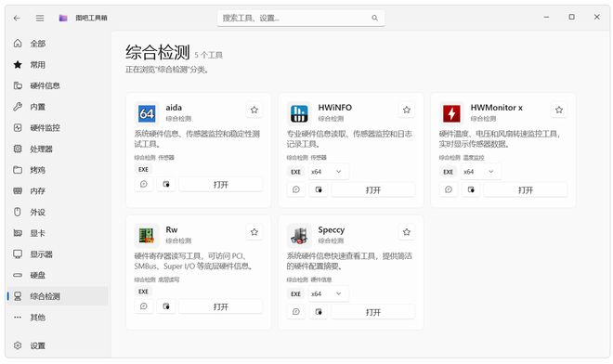Viewport: 613px width, 364px height.
Task: Go back with the arrow icon
Action: coord(17,18)
